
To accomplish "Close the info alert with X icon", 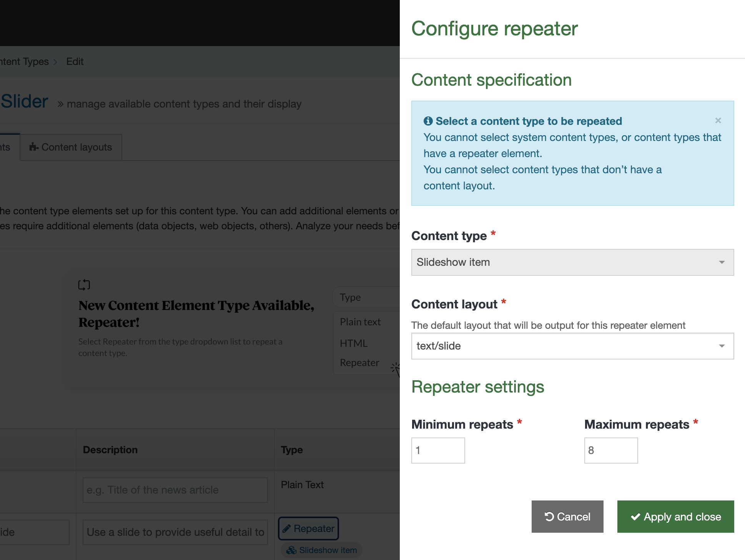I will pos(718,121).
